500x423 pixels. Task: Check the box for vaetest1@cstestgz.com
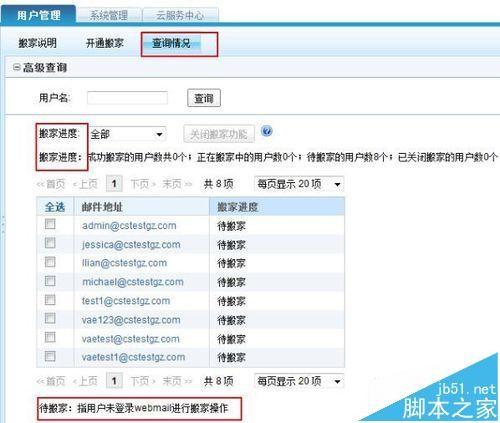(x=50, y=357)
